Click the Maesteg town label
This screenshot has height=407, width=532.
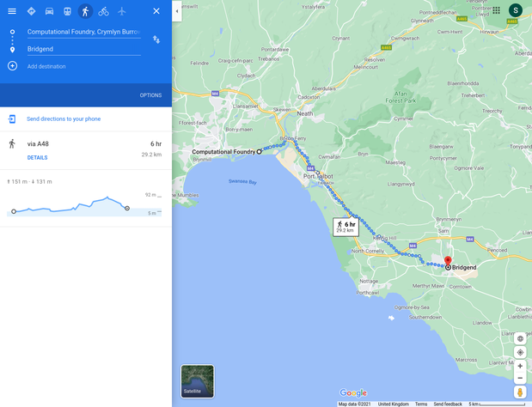click(395, 162)
